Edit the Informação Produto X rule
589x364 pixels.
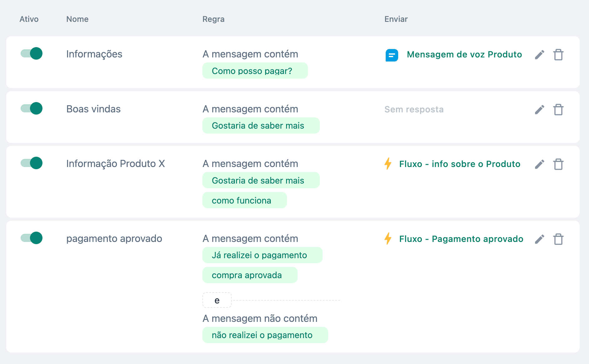click(539, 164)
